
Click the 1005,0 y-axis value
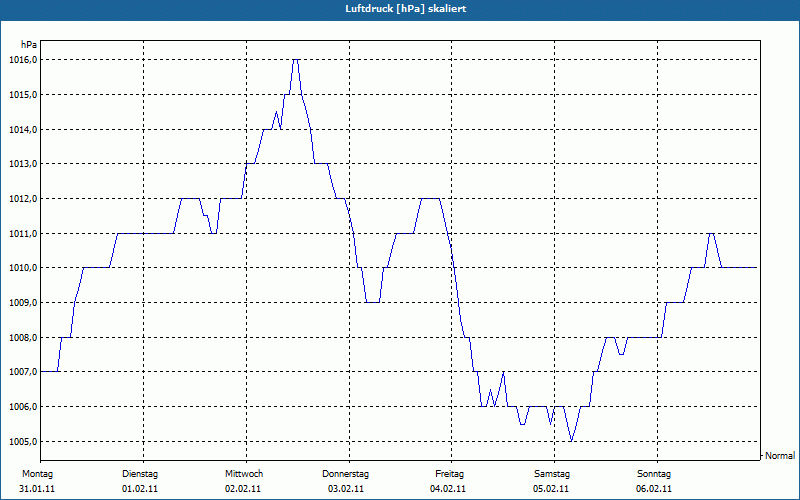pos(23,441)
